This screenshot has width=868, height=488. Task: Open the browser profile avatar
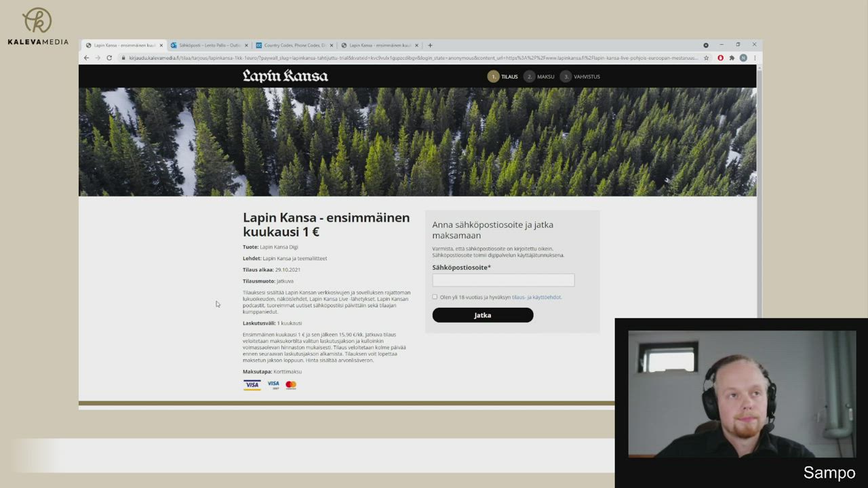point(743,58)
